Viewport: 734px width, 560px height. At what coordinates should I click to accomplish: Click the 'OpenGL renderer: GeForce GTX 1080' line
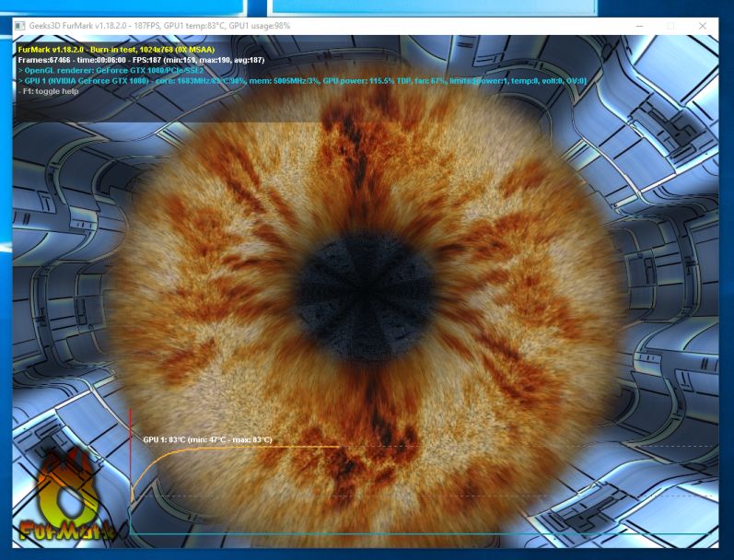click(x=111, y=71)
